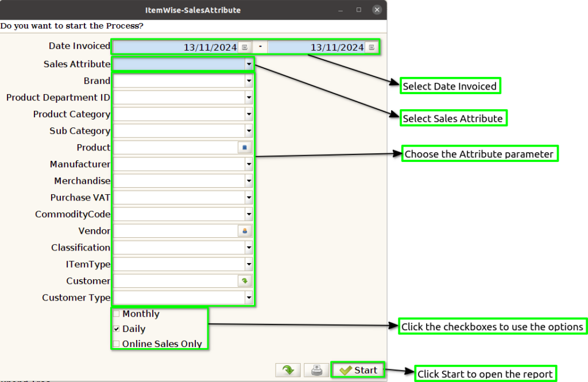This screenshot has width=588, height=382.
Task: Maximize the ItemWise-SalesAttribute window
Action: (359, 10)
